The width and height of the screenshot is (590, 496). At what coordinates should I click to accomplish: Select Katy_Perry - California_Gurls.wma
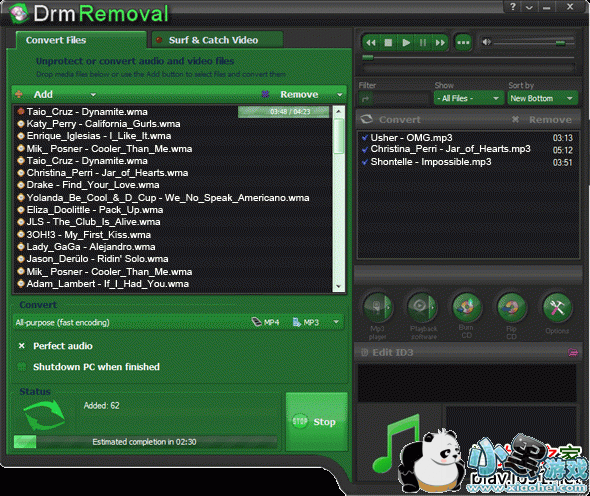point(103,124)
